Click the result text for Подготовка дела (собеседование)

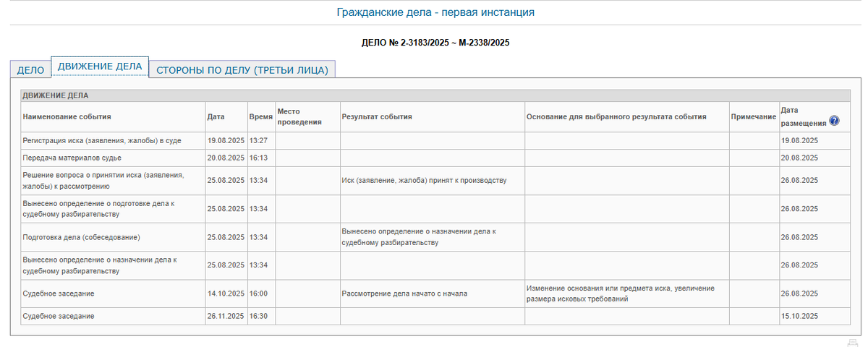click(x=420, y=237)
